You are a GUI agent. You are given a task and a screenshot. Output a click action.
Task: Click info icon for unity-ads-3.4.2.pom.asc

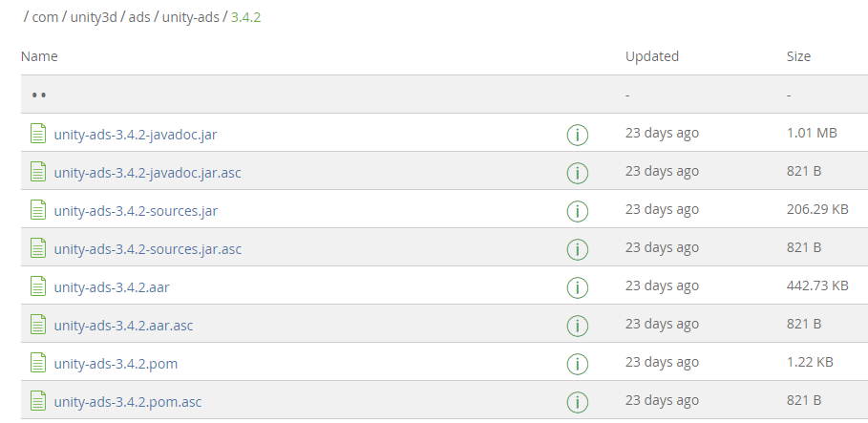(x=577, y=402)
